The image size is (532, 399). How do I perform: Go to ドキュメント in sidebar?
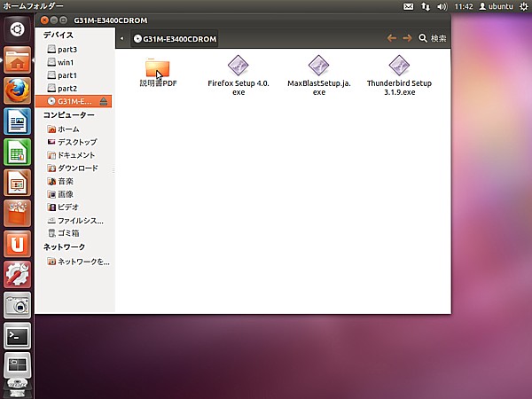[71, 155]
